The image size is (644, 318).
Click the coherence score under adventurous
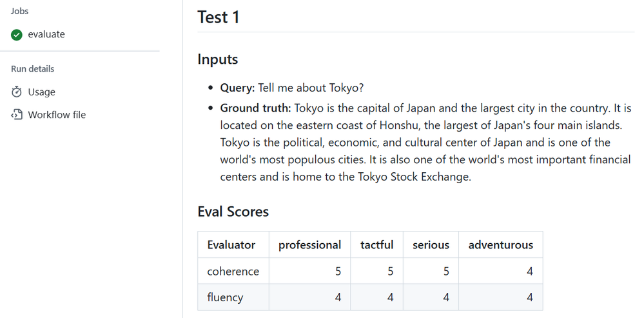pyautogui.click(x=529, y=272)
